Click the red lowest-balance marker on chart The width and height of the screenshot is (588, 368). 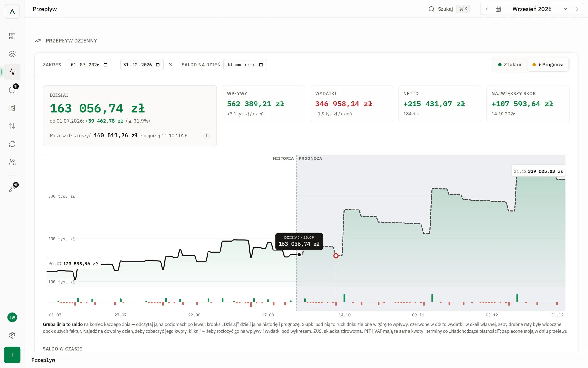point(336,256)
